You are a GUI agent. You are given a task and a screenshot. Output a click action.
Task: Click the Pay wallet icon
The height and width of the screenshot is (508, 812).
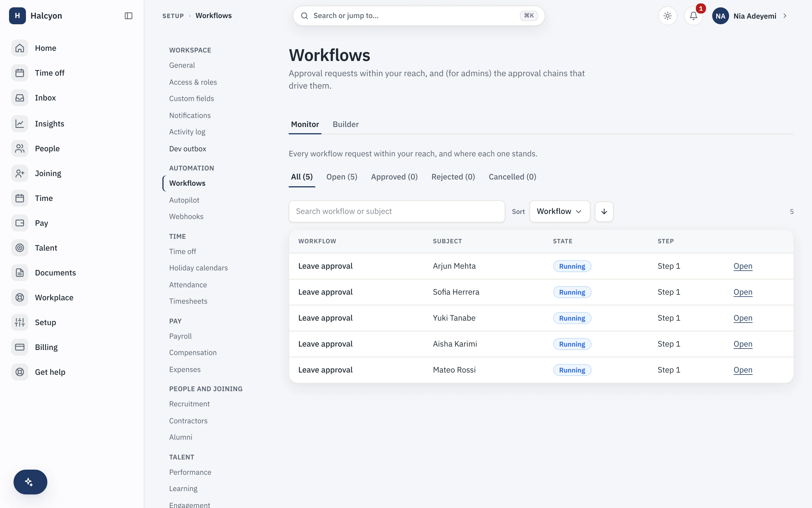[x=20, y=223]
